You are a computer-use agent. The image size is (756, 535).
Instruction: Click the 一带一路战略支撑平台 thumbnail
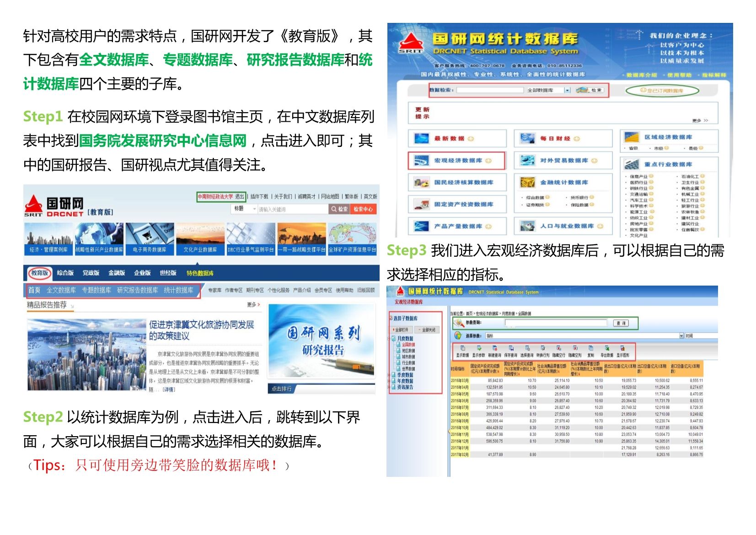(302, 239)
